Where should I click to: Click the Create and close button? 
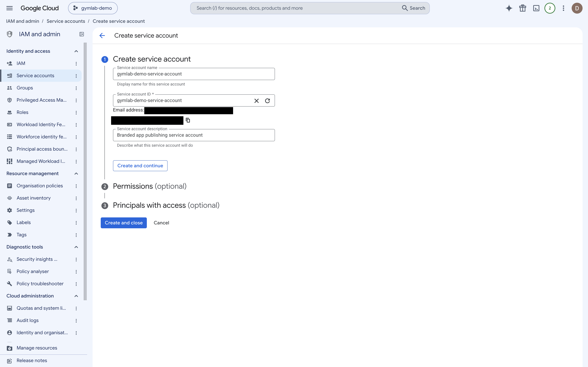coord(124,223)
